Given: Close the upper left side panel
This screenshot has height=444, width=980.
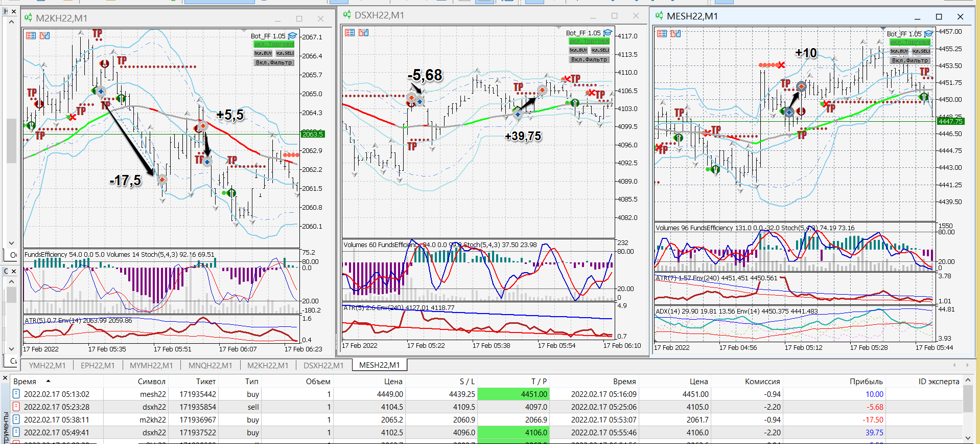Looking at the screenshot, I should tap(14, 11).
